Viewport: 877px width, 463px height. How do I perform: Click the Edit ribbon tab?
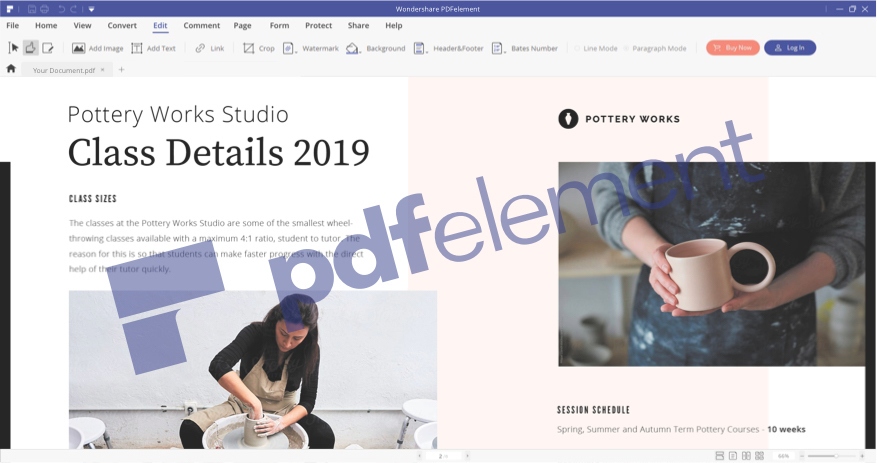pyautogui.click(x=160, y=26)
